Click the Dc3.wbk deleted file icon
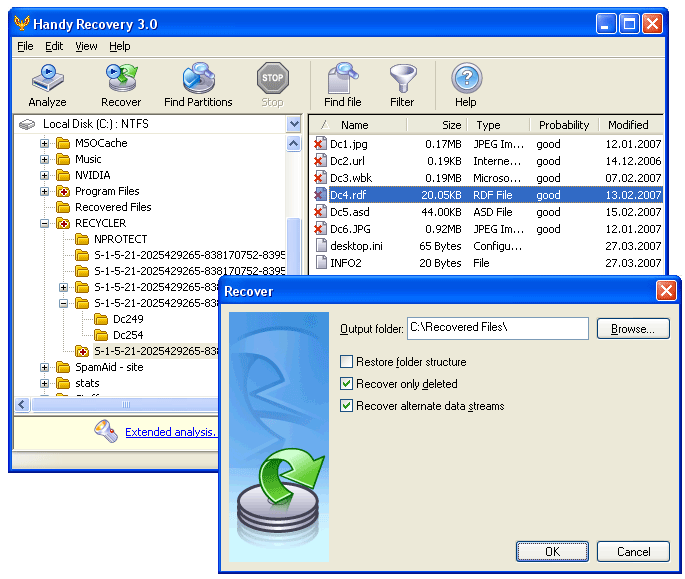685x579 pixels. pos(320,178)
